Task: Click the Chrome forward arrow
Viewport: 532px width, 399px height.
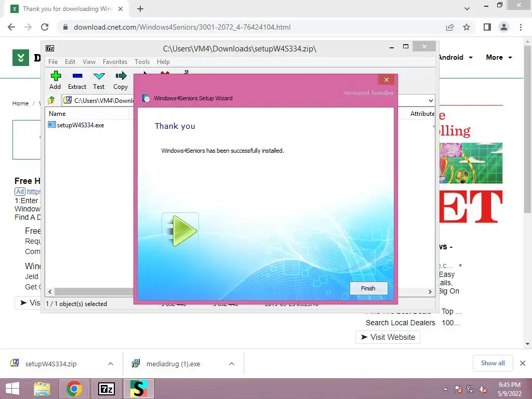Action: click(28, 27)
